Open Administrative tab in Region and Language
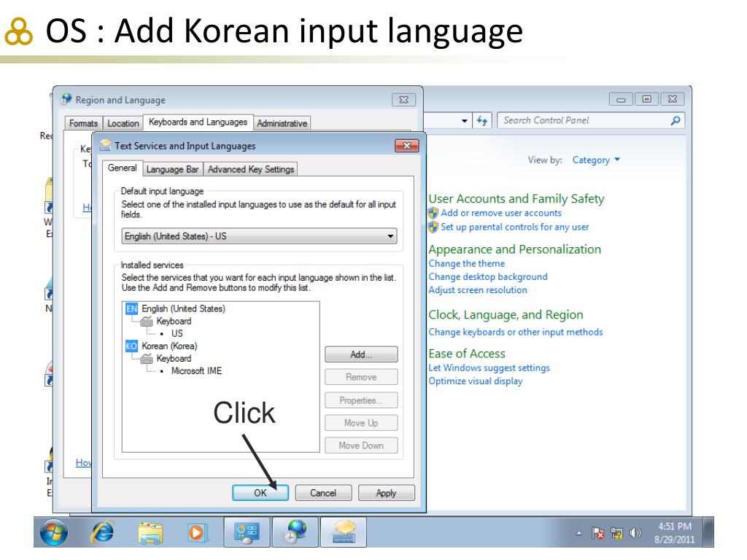Image resolution: width=747 pixels, height=560 pixels. (x=282, y=123)
